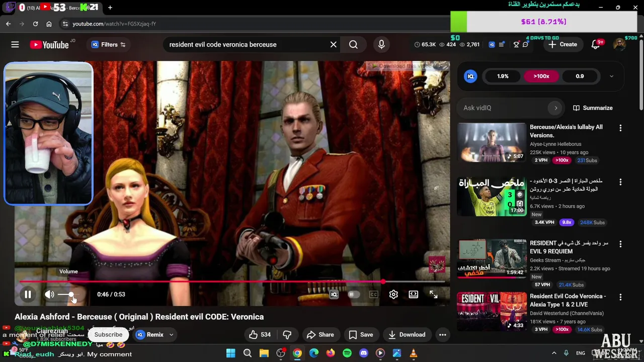Select the 0.9 vidIQ stat pill

580,76
